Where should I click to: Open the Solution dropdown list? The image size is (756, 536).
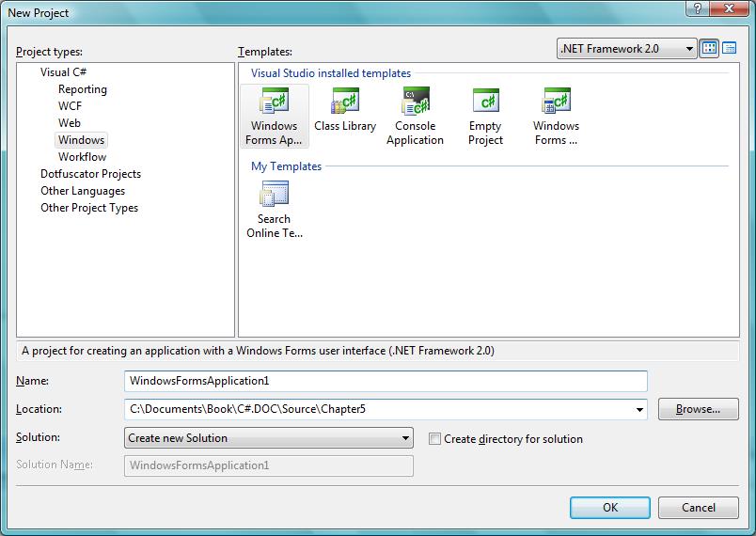coord(269,438)
